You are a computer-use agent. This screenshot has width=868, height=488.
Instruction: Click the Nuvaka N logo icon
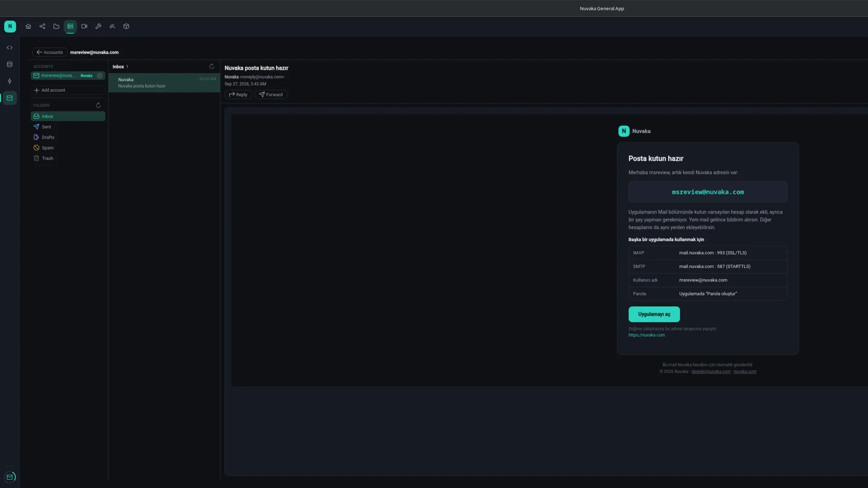pos(10,26)
